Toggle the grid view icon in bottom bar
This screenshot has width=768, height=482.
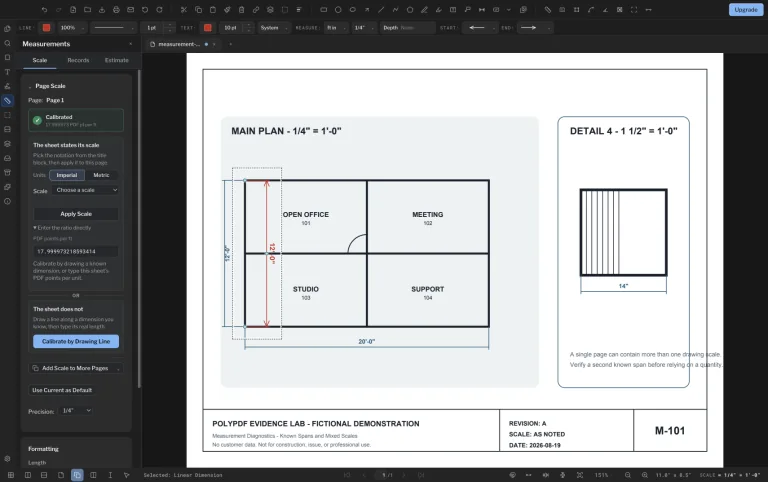click(11, 475)
